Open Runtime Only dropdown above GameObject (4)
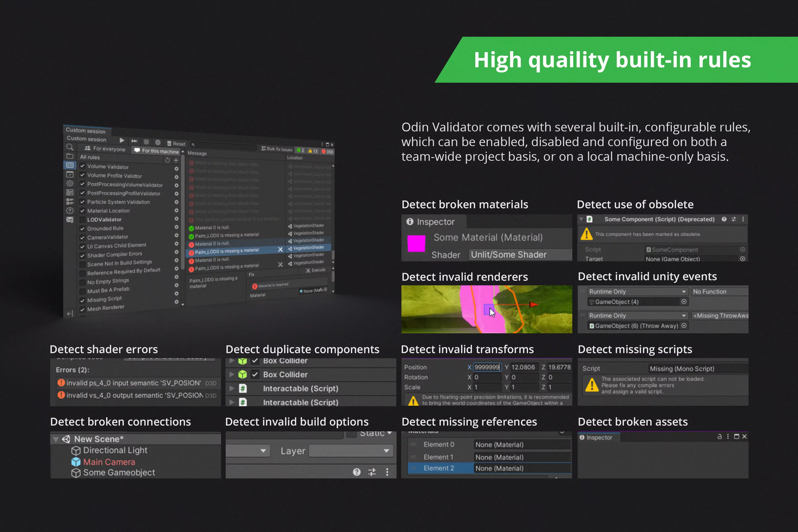The height and width of the screenshot is (532, 798). click(638, 291)
